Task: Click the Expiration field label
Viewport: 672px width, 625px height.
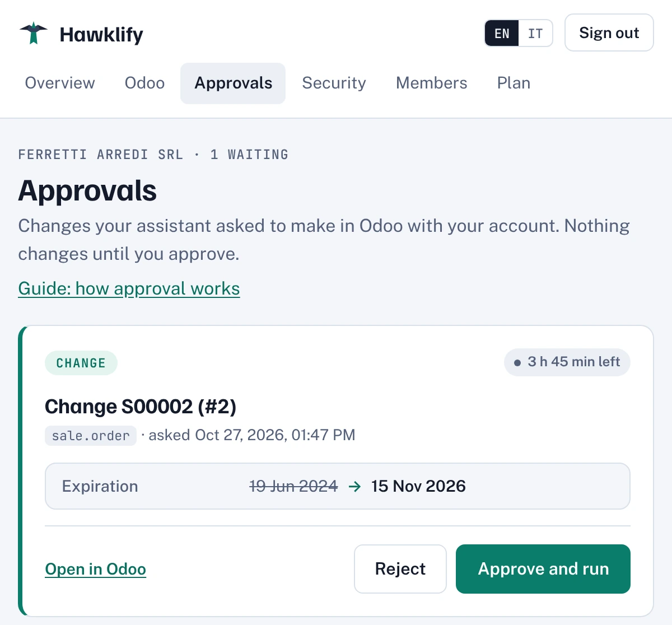Action: pos(100,486)
